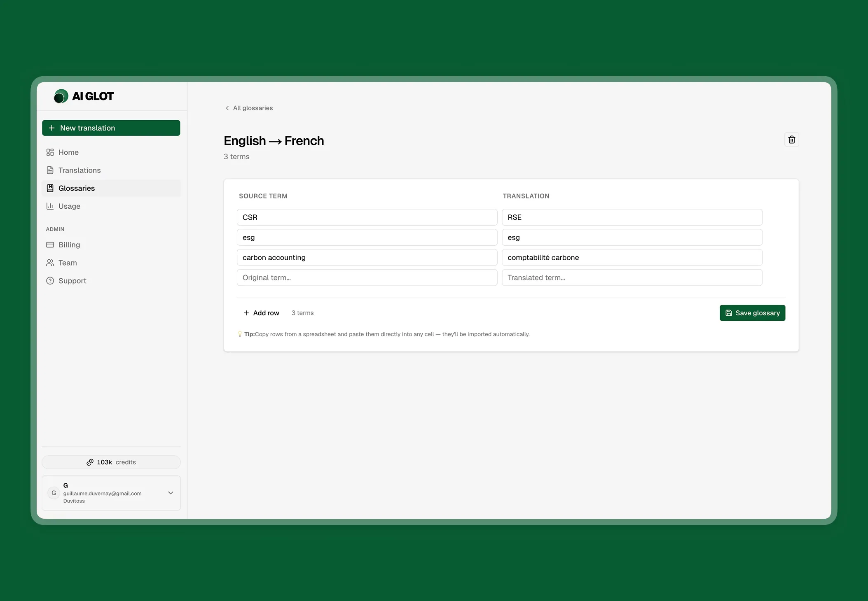Open Support via the question mark icon
Viewport: 868px width, 601px height.
pyautogui.click(x=50, y=280)
